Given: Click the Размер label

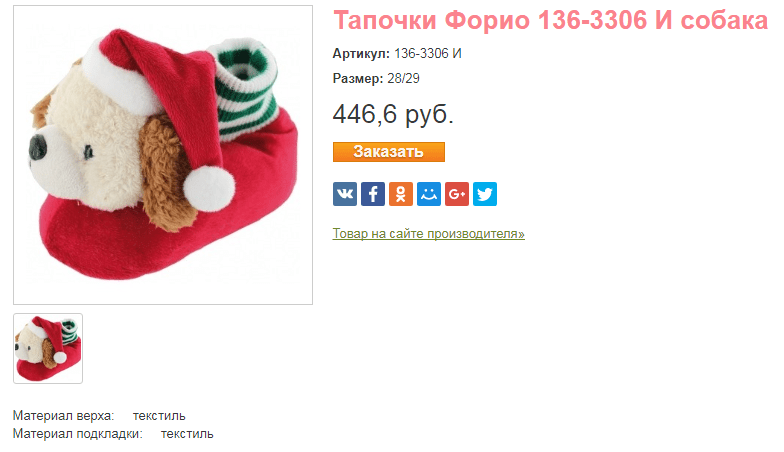Looking at the screenshot, I should 358,78.
